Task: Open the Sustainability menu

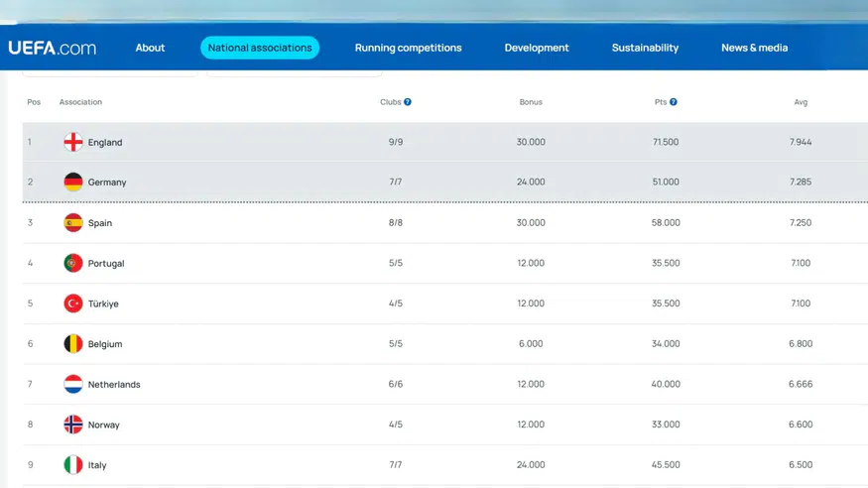Action: tap(645, 48)
